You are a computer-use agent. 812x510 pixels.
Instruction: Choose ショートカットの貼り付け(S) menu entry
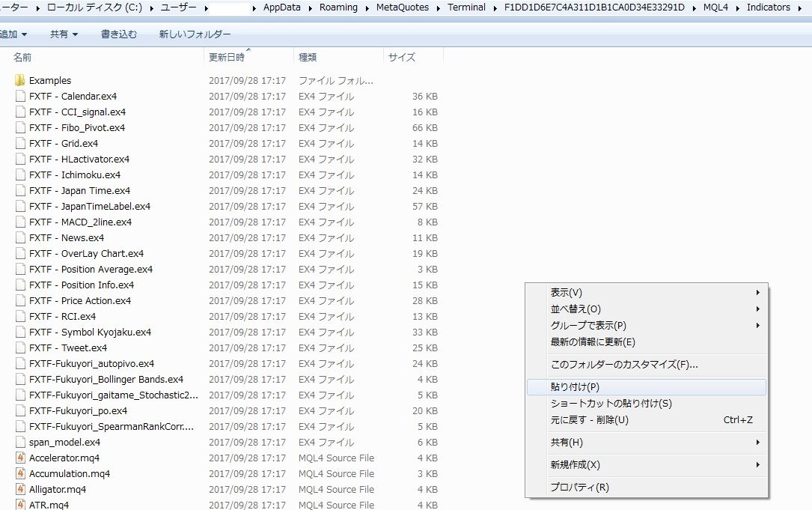[x=647, y=403]
